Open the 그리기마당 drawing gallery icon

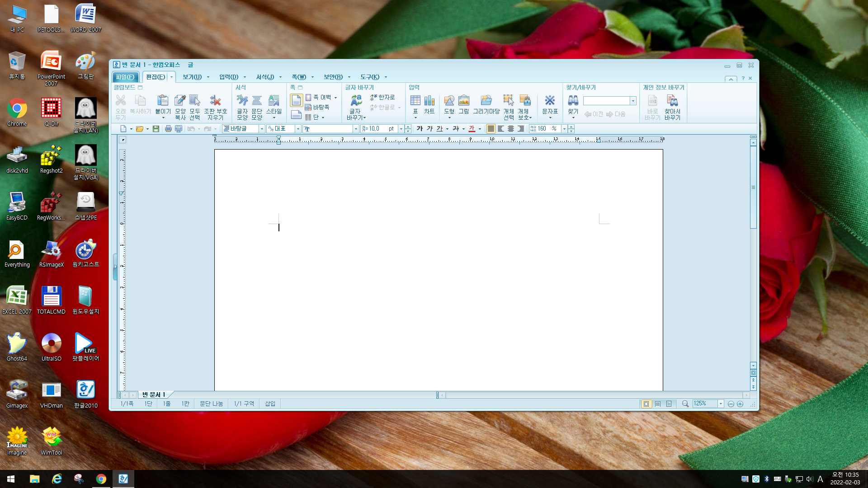point(486,101)
